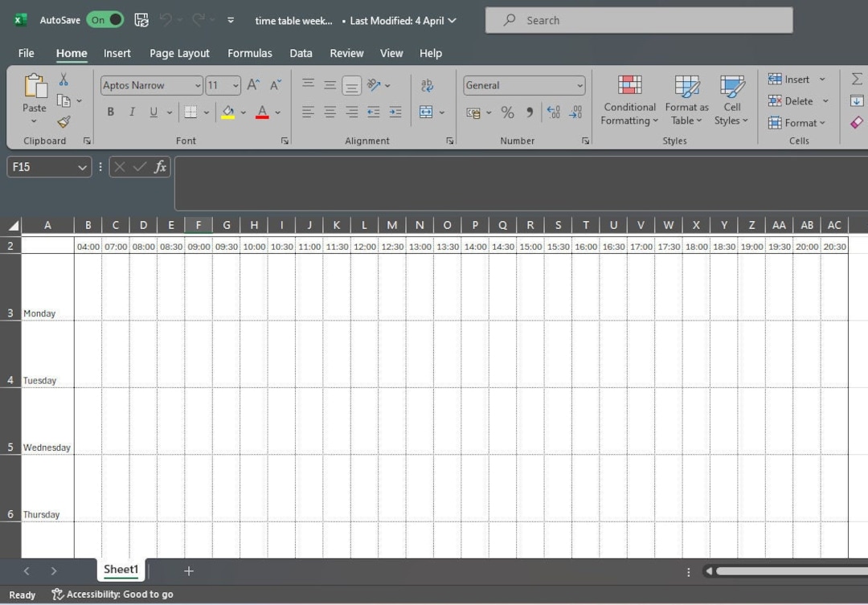The width and height of the screenshot is (868, 605).
Task: Open the font name dropdown
Action: [x=198, y=85]
